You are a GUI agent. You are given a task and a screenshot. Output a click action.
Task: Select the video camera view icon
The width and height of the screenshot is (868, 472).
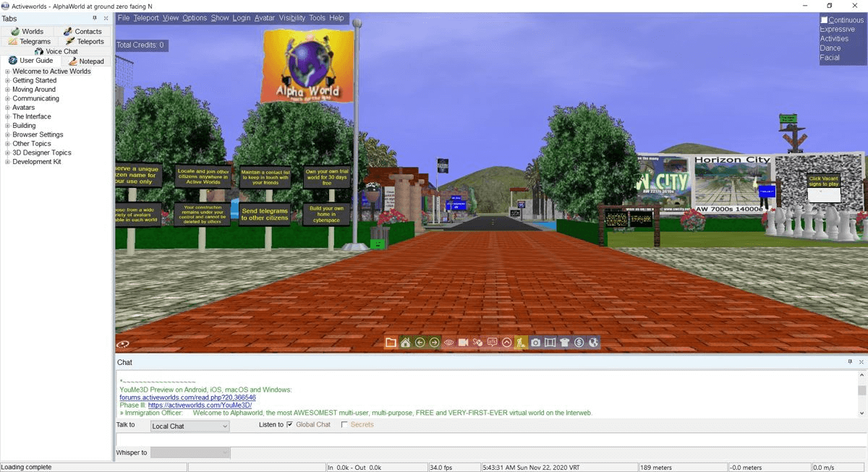coord(463,343)
